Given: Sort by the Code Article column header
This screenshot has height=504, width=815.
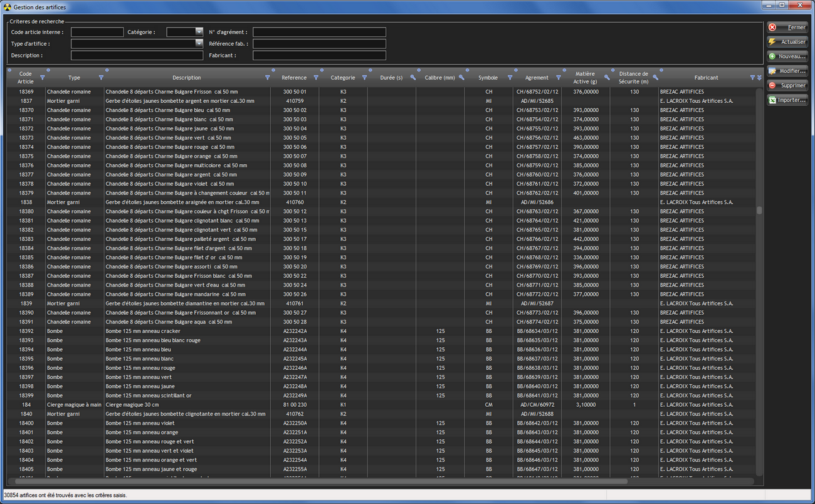Looking at the screenshot, I should click(x=26, y=78).
